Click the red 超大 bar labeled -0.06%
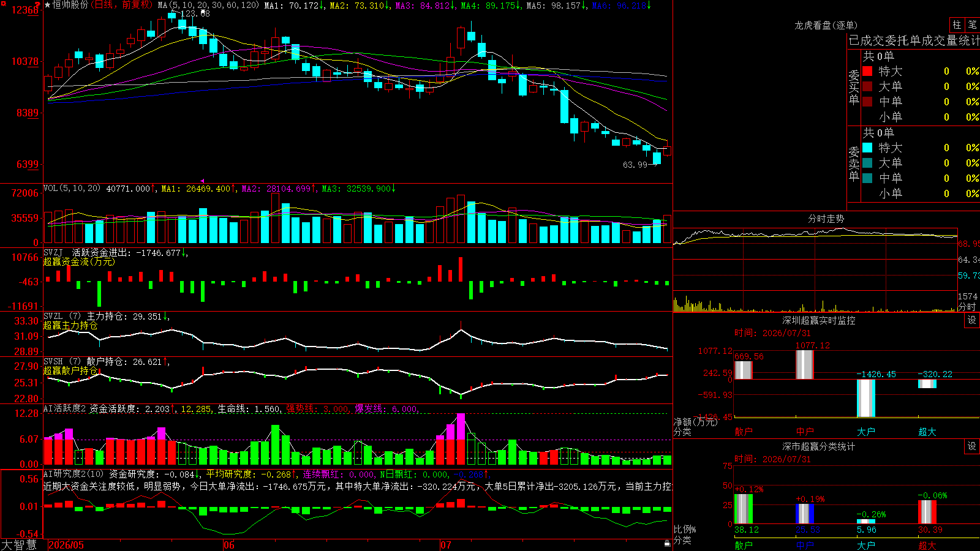980x551 pixels. tap(927, 512)
